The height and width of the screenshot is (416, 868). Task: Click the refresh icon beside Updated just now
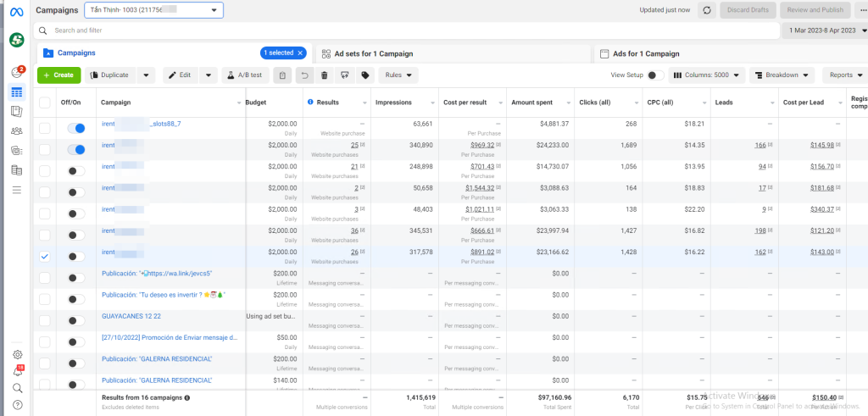coord(706,10)
